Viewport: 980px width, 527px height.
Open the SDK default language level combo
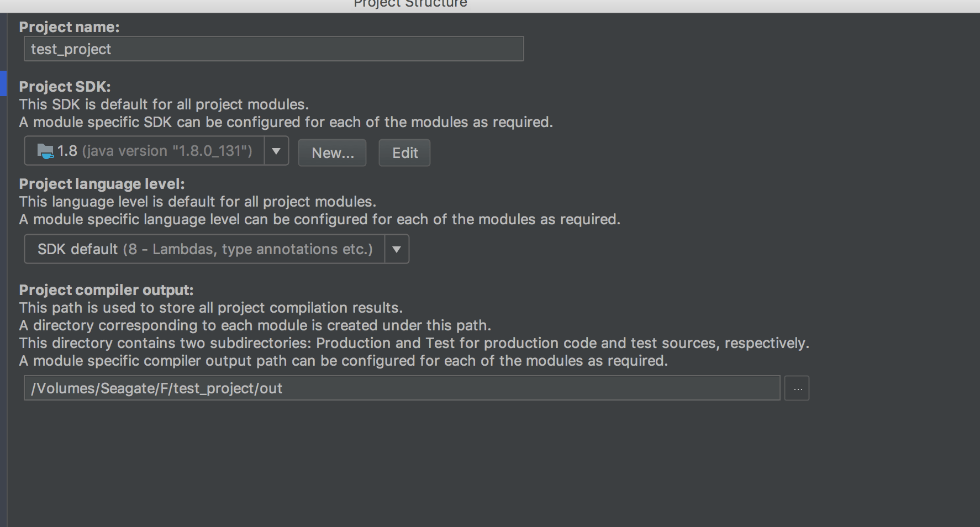pos(204,249)
